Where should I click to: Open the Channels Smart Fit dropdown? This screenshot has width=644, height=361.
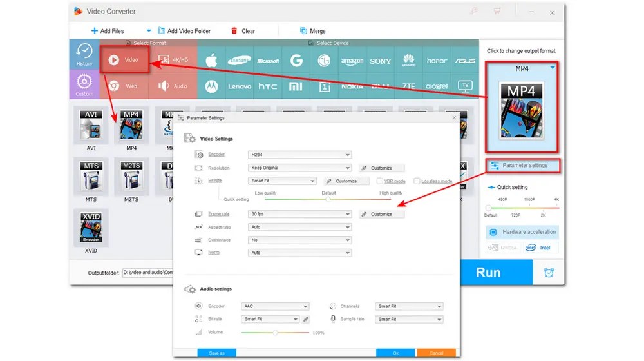coord(409,306)
